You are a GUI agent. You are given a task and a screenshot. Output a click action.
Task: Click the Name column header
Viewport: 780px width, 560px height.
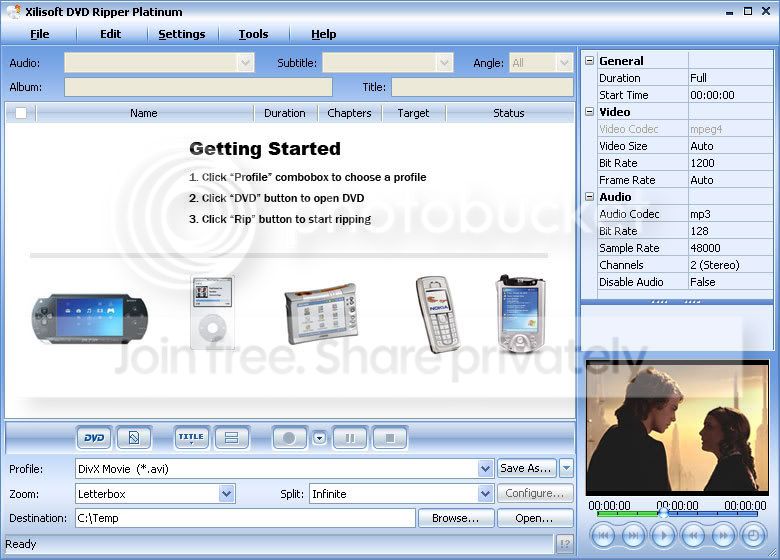click(144, 113)
